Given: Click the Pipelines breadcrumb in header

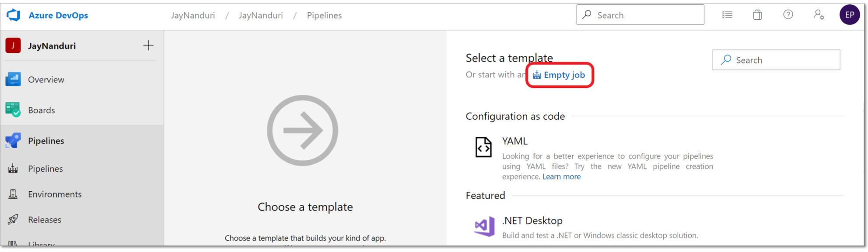Looking at the screenshot, I should (324, 15).
